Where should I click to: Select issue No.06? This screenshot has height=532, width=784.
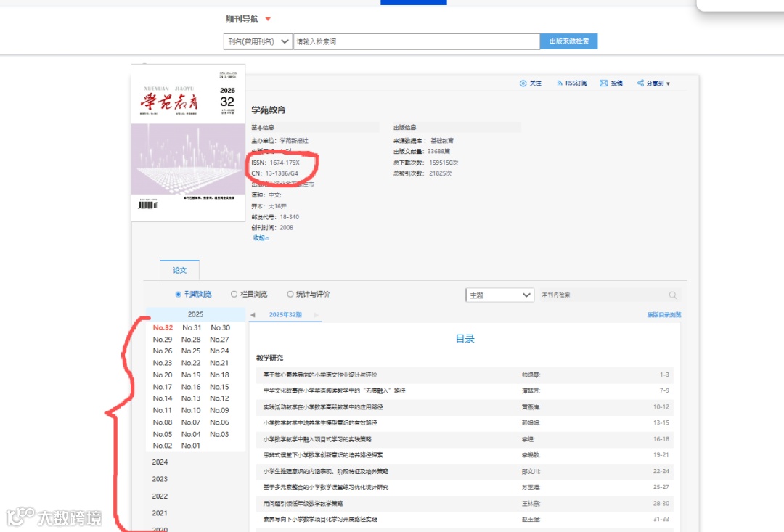click(x=219, y=422)
